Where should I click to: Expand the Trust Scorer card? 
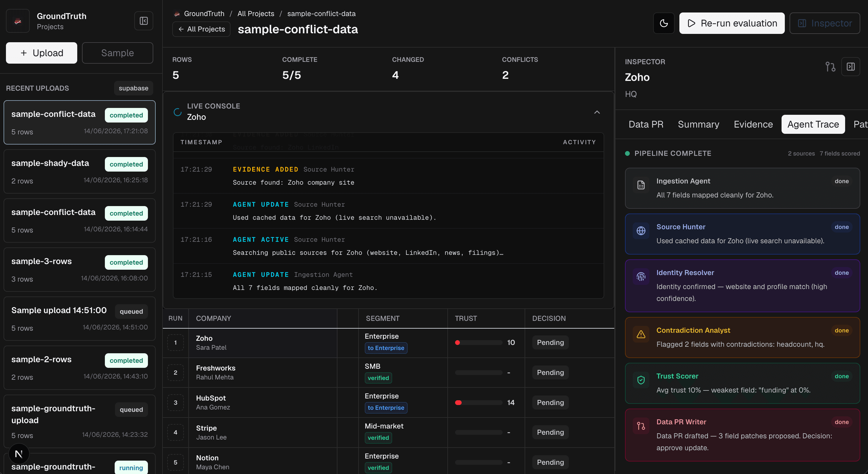742,384
